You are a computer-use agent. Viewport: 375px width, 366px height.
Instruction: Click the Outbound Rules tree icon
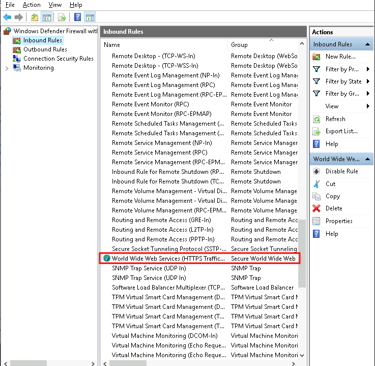(17, 50)
